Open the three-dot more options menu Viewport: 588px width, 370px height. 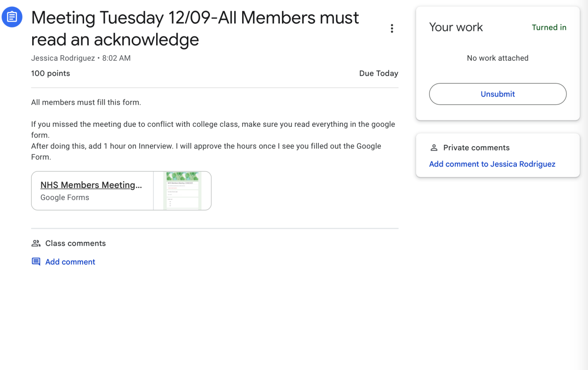coord(392,28)
